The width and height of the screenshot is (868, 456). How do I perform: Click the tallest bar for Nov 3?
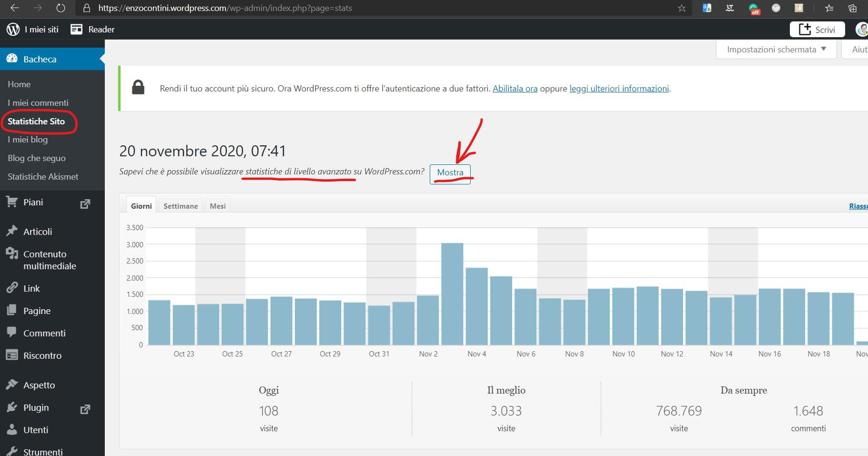tap(452, 294)
